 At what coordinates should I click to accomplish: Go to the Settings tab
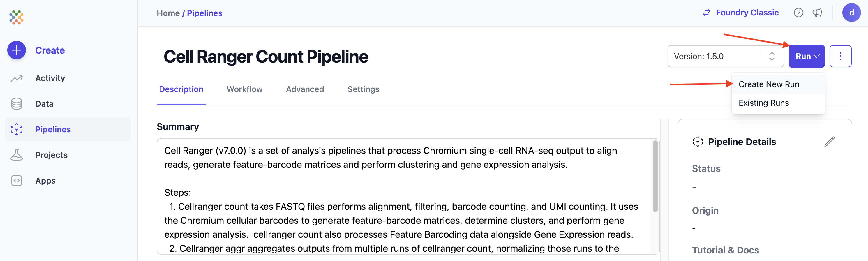363,89
